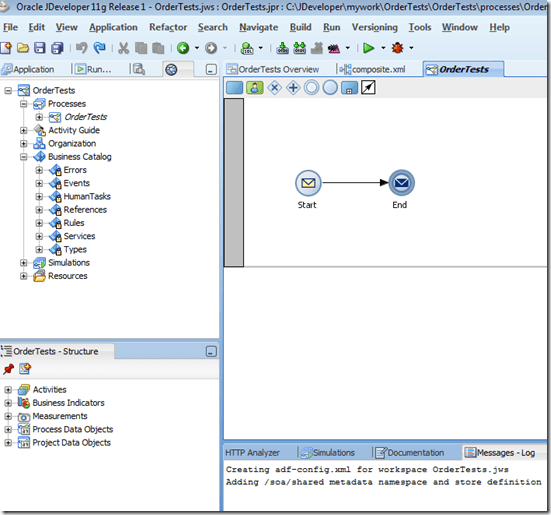Click the Start message event node
Image resolution: width=551 pixels, height=515 pixels.
click(x=308, y=183)
